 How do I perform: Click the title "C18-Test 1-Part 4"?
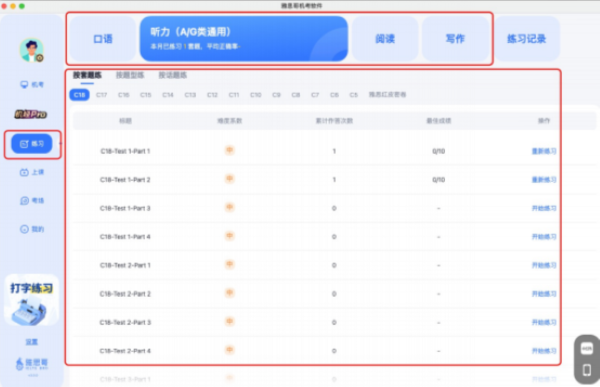point(125,237)
